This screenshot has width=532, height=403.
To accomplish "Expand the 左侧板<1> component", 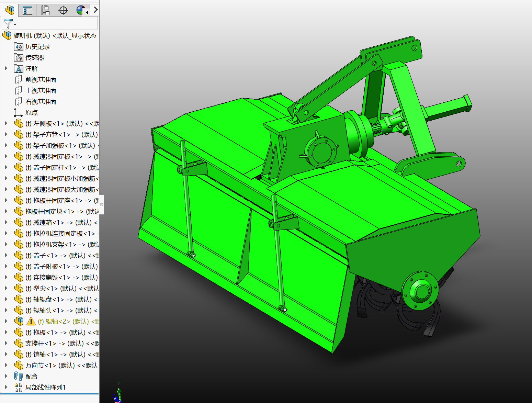I will pos(6,123).
